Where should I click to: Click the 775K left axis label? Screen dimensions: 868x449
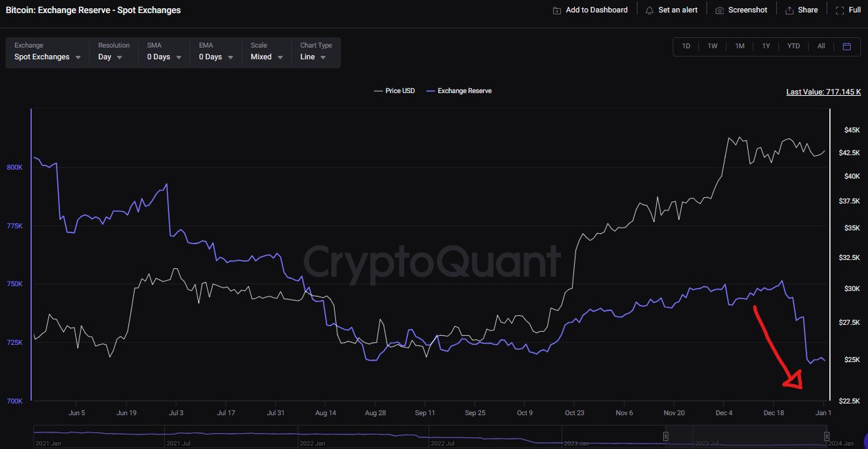(x=15, y=226)
